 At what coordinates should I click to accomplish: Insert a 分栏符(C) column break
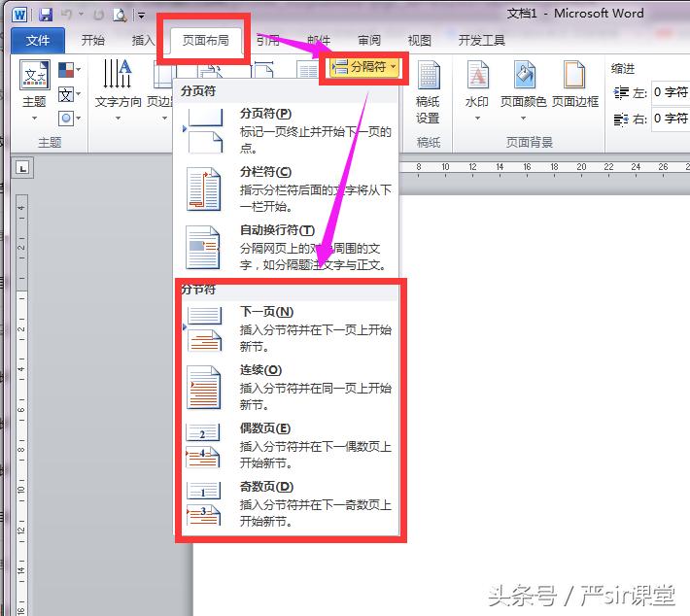286,189
